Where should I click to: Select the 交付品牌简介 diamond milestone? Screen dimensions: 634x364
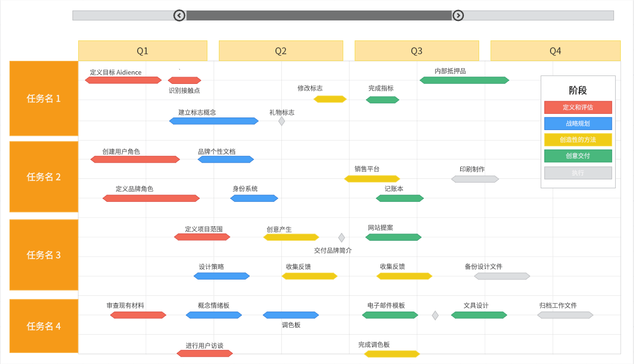(x=342, y=237)
